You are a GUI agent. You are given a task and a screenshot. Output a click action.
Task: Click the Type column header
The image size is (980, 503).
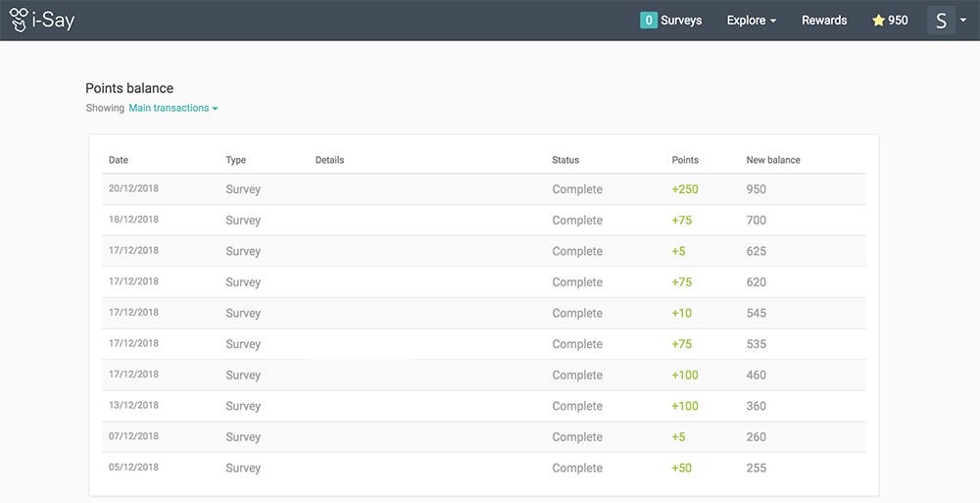[235, 160]
